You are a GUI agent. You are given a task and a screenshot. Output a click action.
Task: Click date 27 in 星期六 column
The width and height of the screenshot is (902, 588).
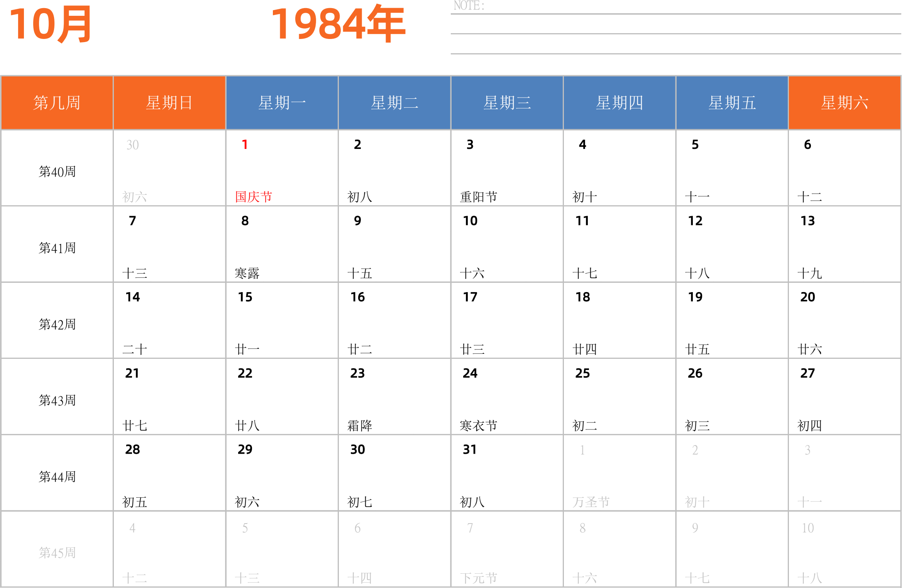(x=807, y=373)
